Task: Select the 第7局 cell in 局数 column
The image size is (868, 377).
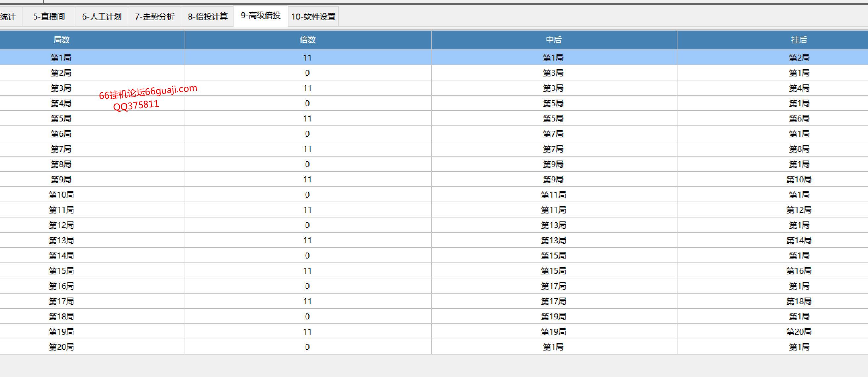Action: (x=92, y=149)
